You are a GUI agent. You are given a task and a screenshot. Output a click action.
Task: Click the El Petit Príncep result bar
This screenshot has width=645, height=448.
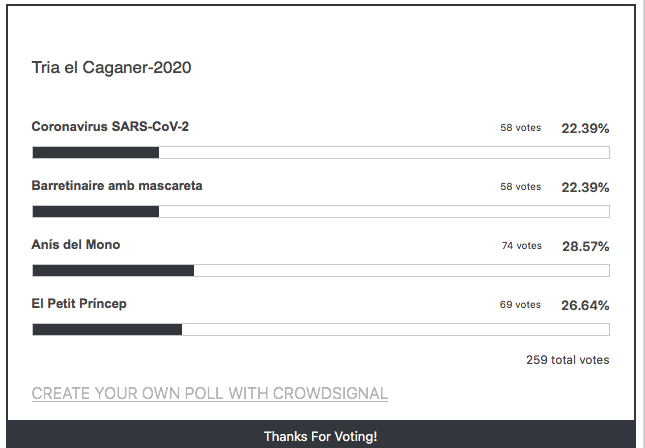tap(320, 329)
